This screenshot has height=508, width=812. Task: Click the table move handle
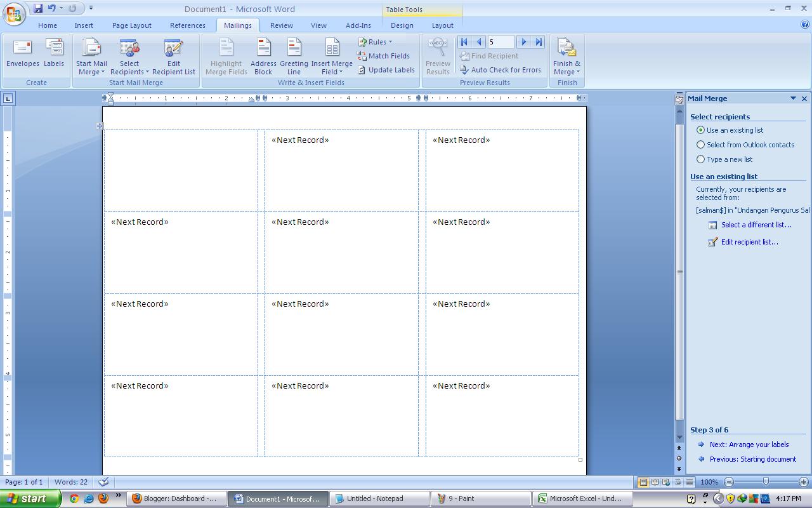[x=100, y=126]
